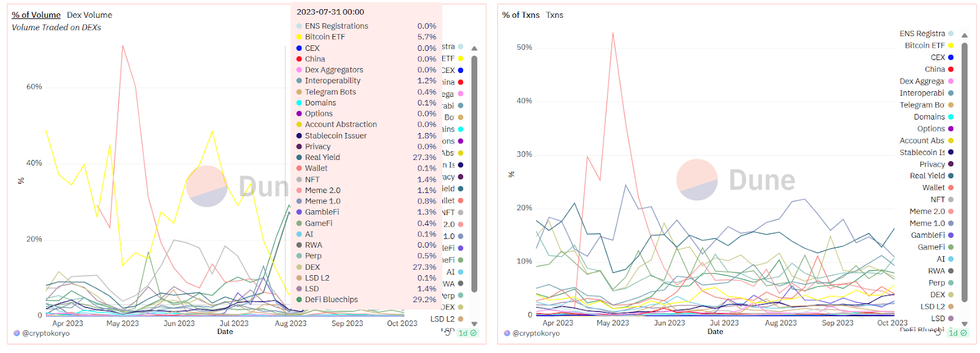The width and height of the screenshot is (980, 353).
Task: Hide the Options series in Txns legend
Action: tap(935, 129)
